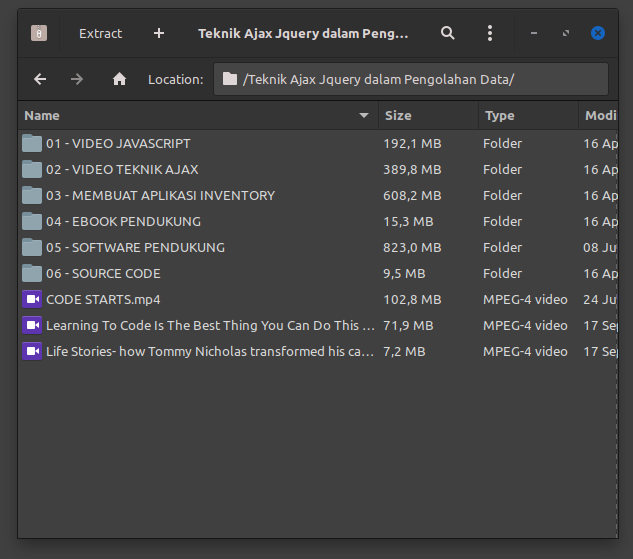Close the archive manager window

(598, 33)
